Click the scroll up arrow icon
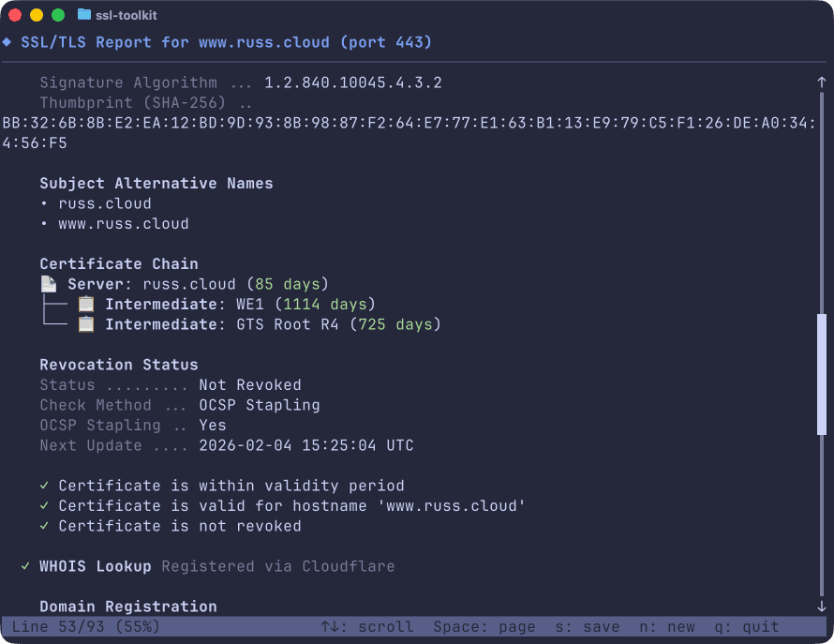834x644 pixels. click(x=822, y=82)
